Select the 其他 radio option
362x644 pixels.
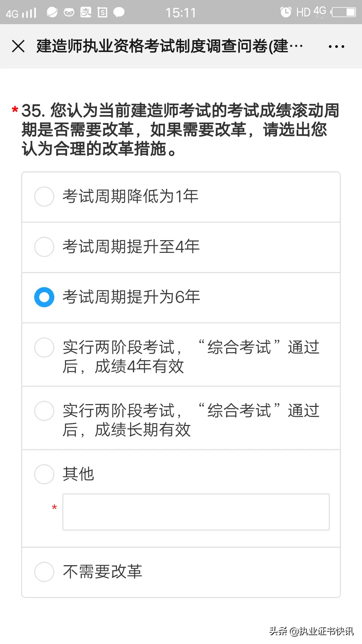click(44, 474)
